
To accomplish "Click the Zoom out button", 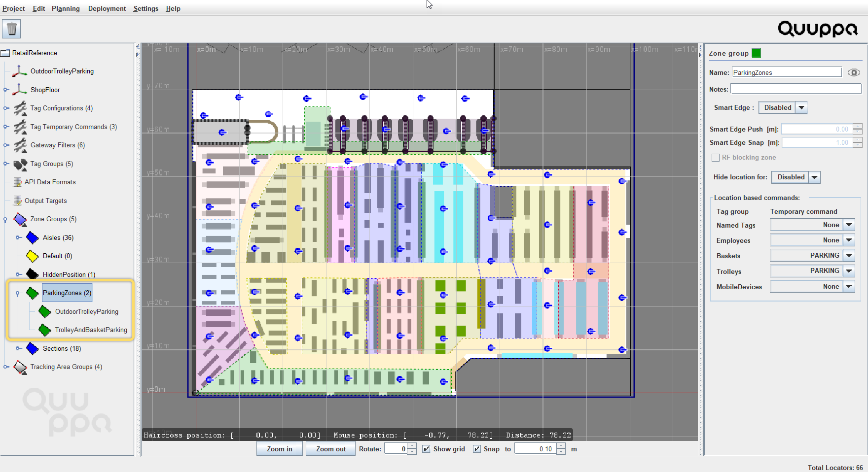I will 331,449.
